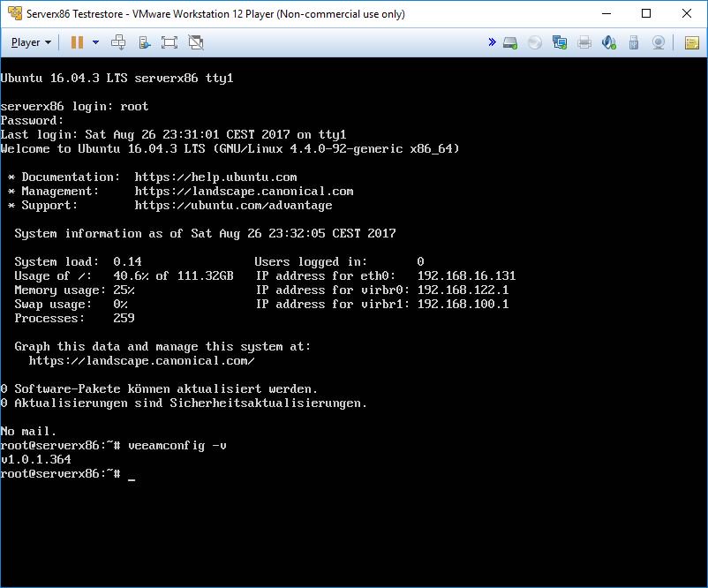Viewport: 708px width, 588px height.
Task: Click the 'Ubuntu 16.04.3 LTS serverx86 tty1' header
Action: tap(117, 78)
